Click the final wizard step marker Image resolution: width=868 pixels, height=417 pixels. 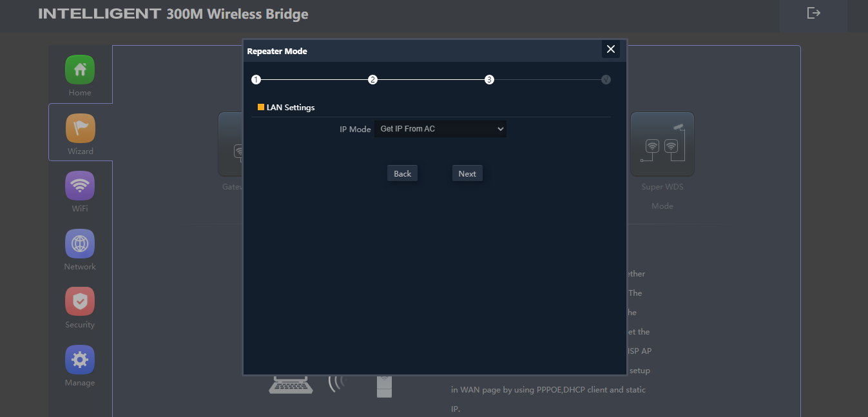pos(606,80)
